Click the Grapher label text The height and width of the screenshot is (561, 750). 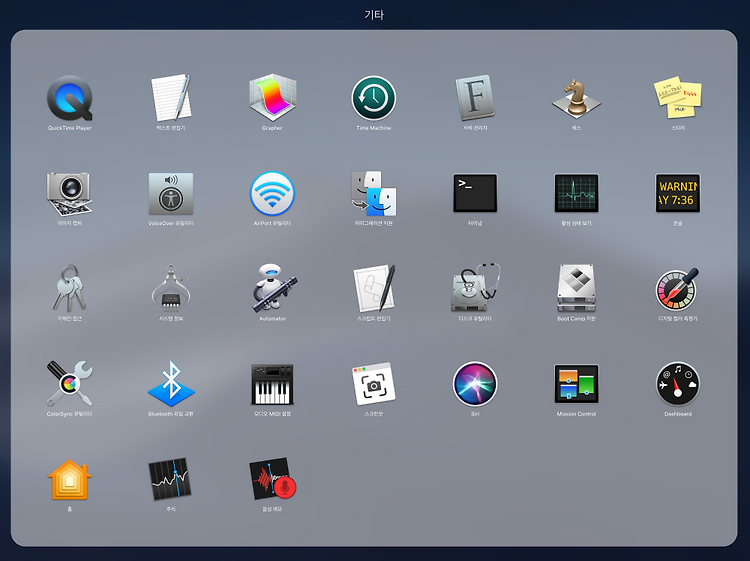click(x=272, y=128)
